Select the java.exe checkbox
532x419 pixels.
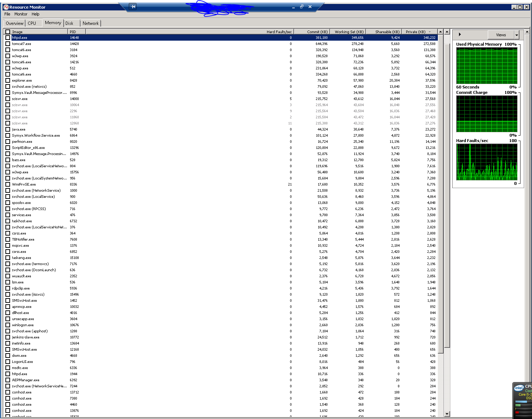tap(8, 129)
